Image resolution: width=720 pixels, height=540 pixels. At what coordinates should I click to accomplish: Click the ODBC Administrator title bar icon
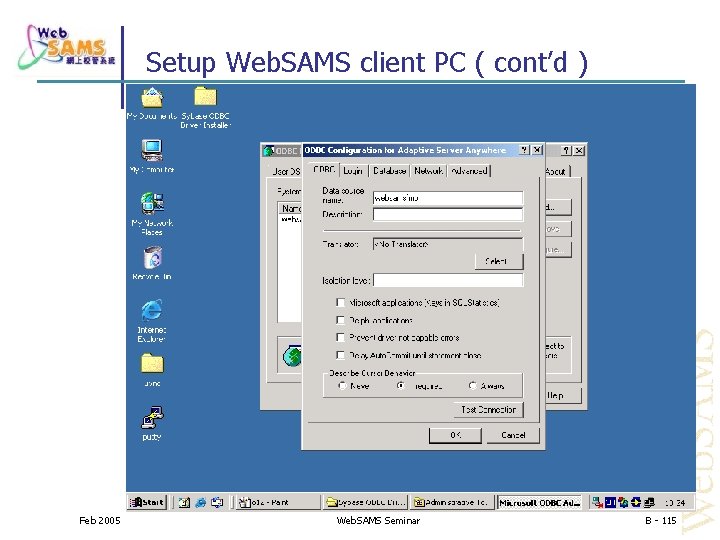[269, 151]
